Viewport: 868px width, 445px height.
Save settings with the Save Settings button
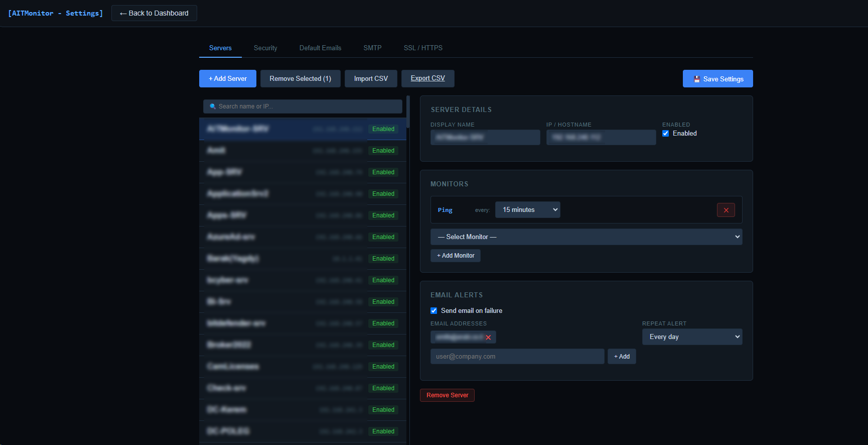718,79
